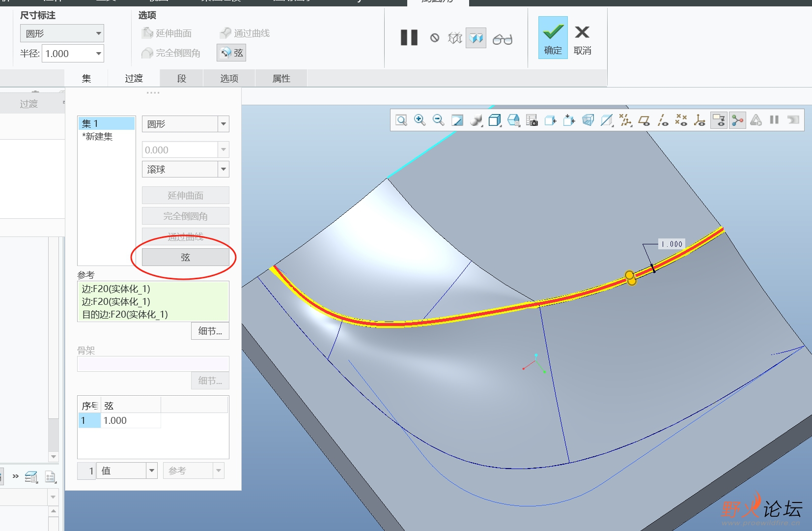
Task: Switch to the 集 tab
Action: click(86, 78)
